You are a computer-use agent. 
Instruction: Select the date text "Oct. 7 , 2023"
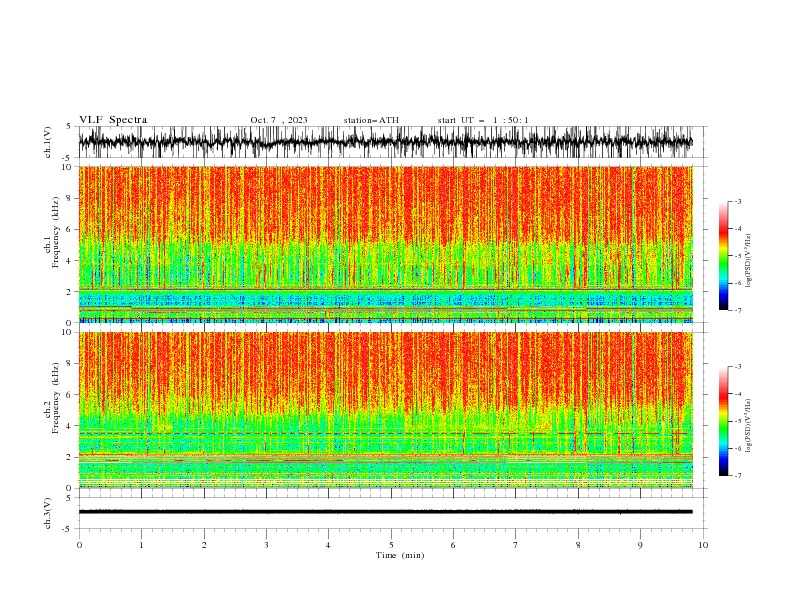[x=279, y=120]
